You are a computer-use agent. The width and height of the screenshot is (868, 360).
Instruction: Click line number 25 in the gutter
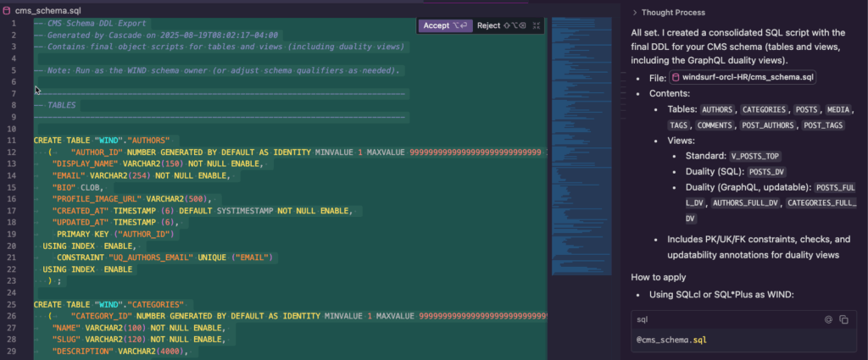pos(12,303)
